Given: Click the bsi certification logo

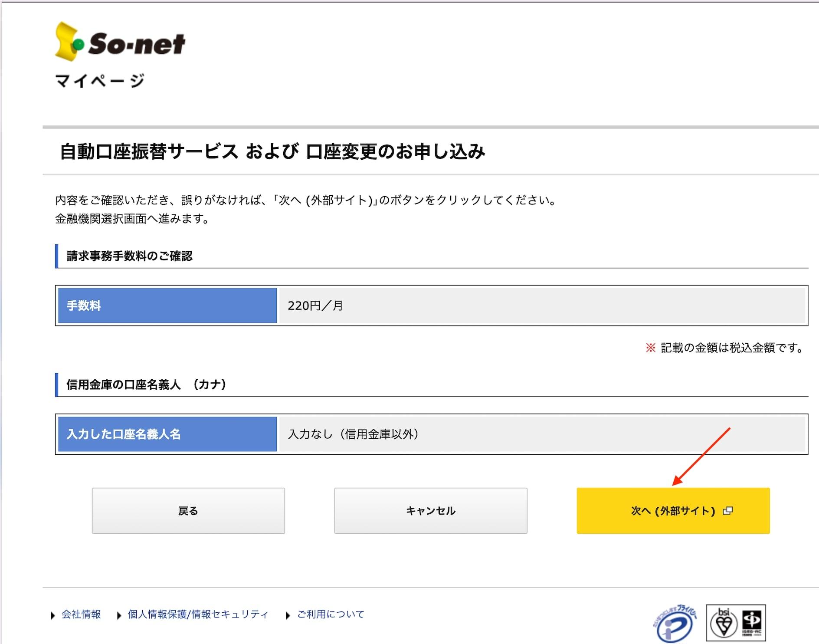Looking at the screenshot, I should pos(724,623).
